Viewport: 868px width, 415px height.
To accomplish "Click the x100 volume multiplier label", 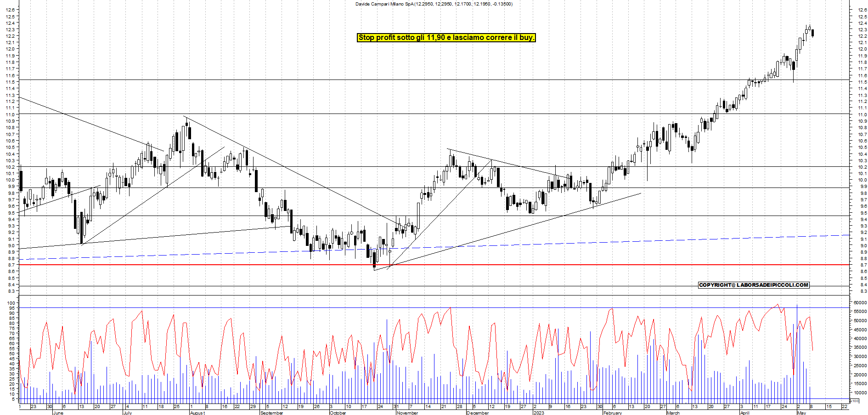I will (855, 401).
